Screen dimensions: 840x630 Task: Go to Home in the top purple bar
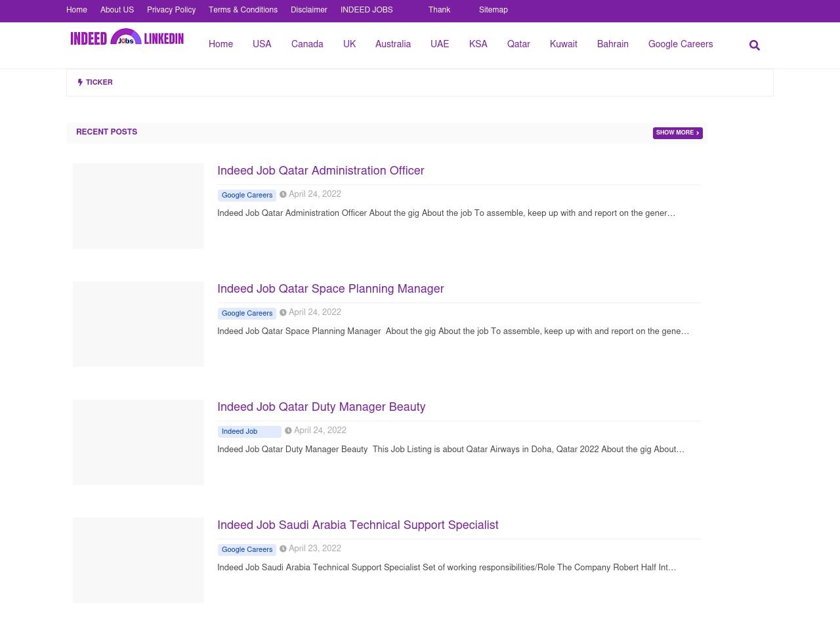pyautogui.click(x=77, y=10)
